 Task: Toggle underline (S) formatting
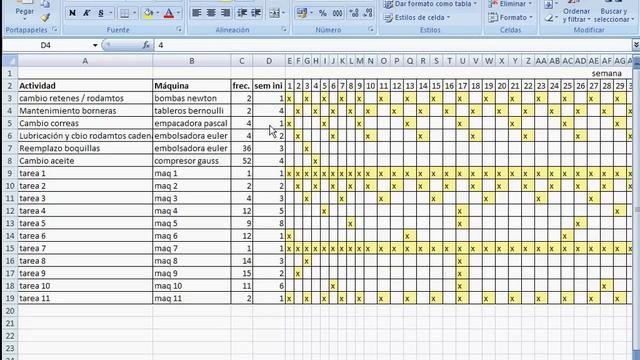click(101, 13)
